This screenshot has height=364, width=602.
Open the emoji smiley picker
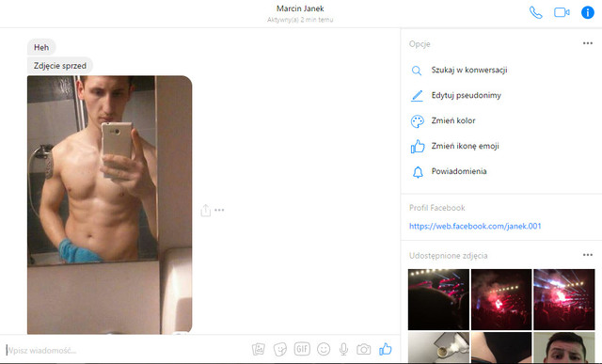[324, 349]
